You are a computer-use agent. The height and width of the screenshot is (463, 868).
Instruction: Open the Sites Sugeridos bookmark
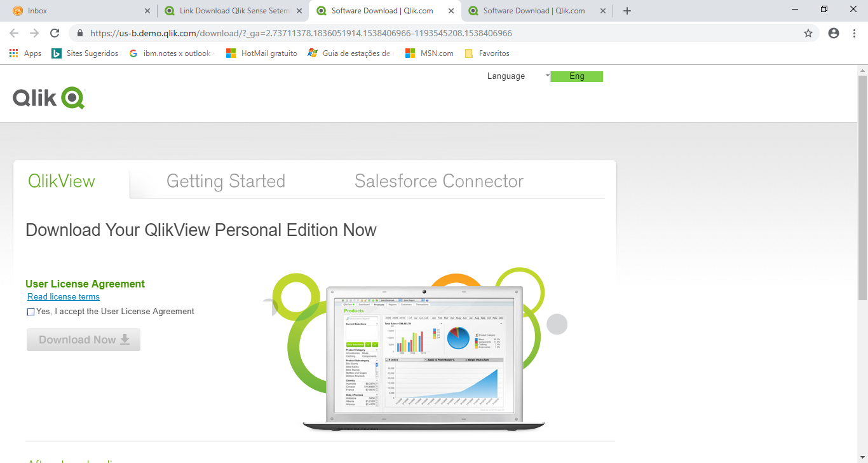pyautogui.click(x=85, y=53)
